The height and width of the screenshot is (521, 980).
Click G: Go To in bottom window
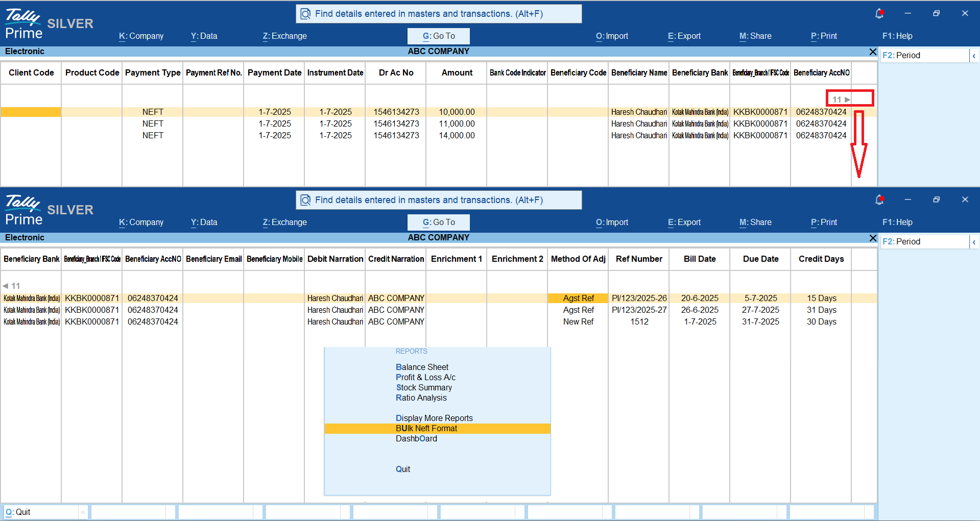click(439, 222)
